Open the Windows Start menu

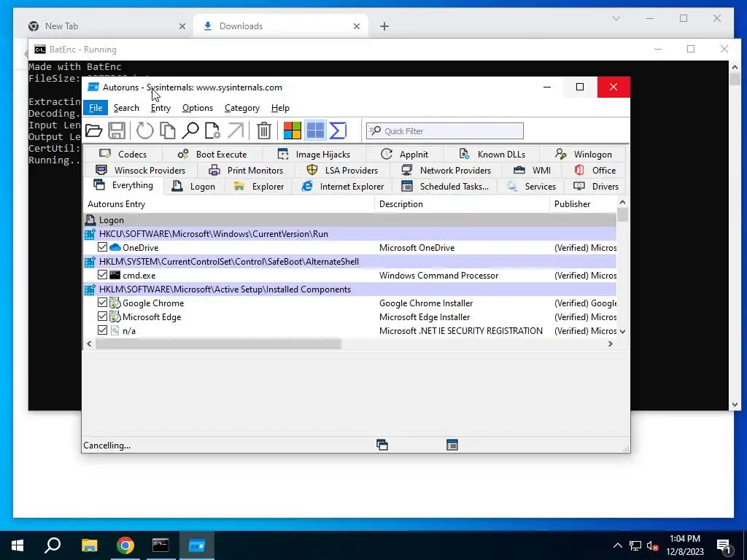click(x=18, y=545)
